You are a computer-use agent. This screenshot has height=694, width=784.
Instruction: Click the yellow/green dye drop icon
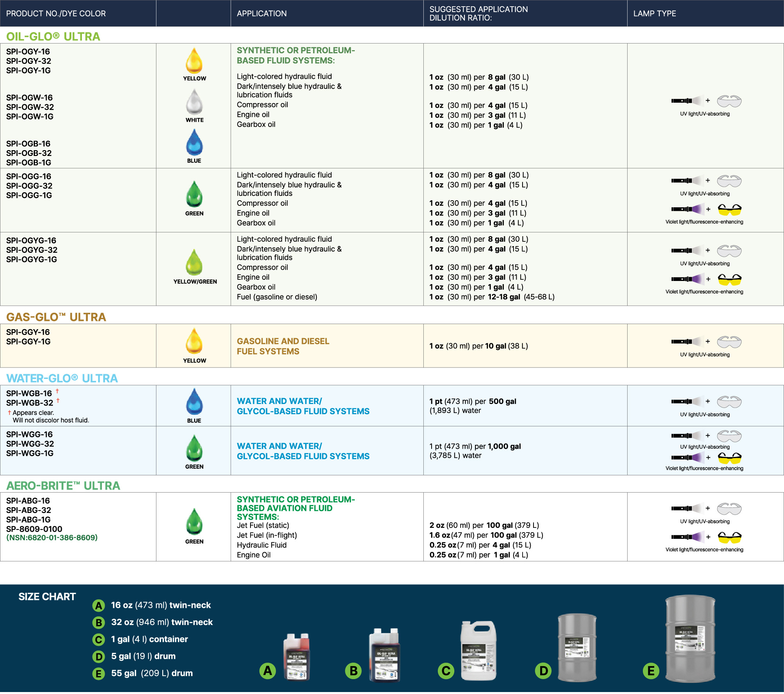(194, 262)
